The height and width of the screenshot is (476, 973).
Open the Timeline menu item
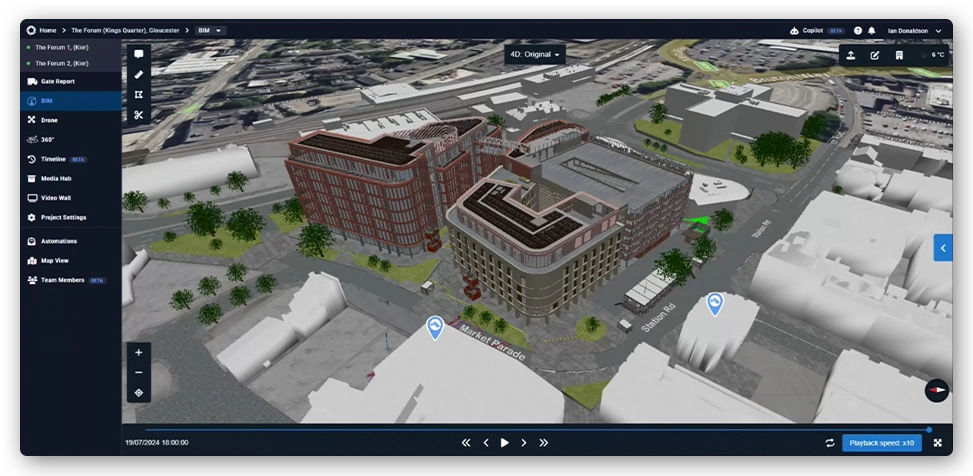71,159
